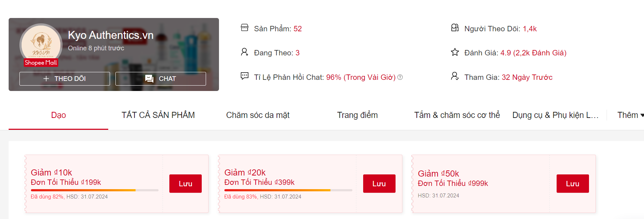Expand the Thêm categories dropdown
The height and width of the screenshot is (219, 644).
(x=630, y=115)
